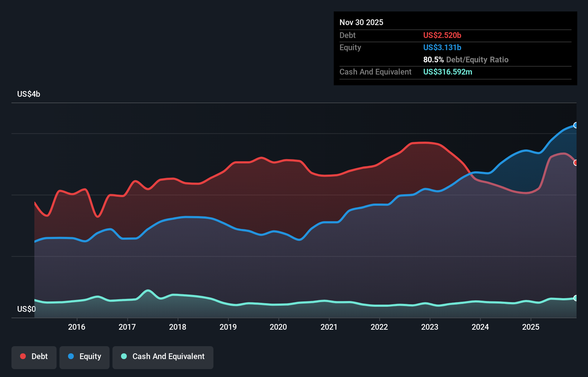The width and height of the screenshot is (588, 377).
Task: Click the Debt row label in tooltip
Action: point(347,35)
